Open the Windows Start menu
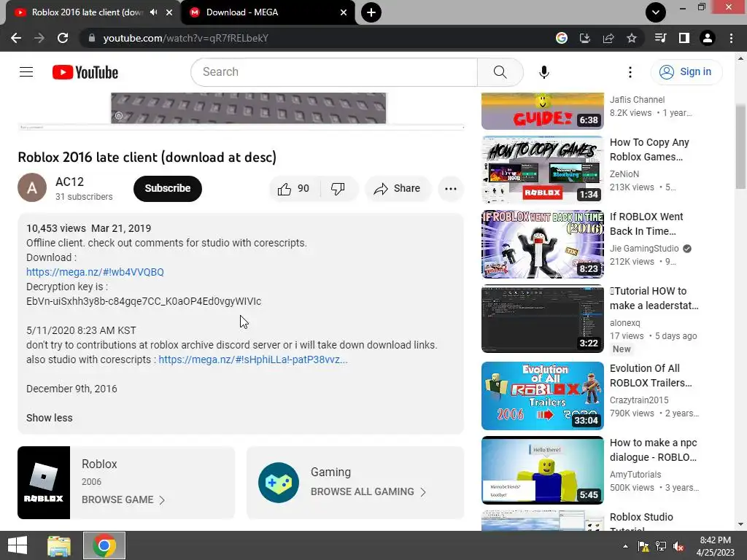The width and height of the screenshot is (747, 560). [x=18, y=545]
